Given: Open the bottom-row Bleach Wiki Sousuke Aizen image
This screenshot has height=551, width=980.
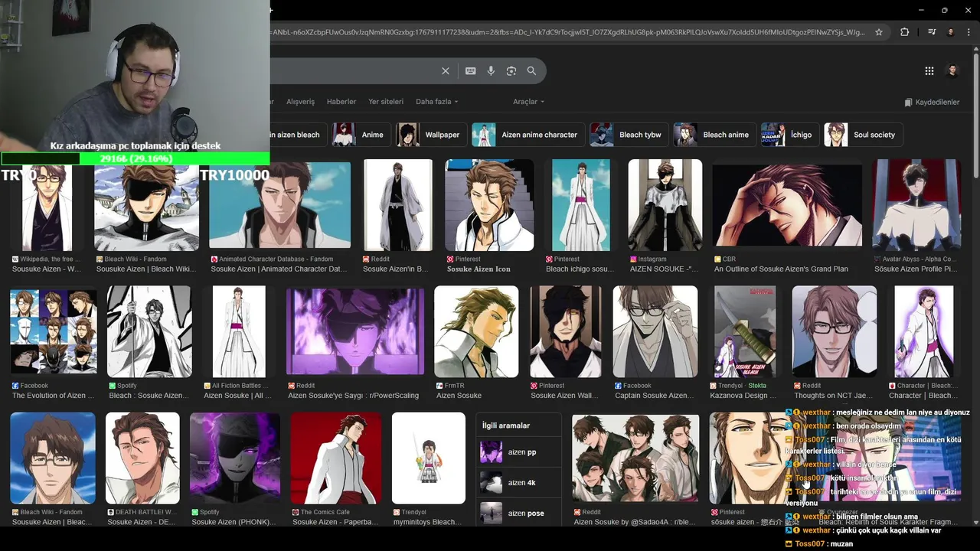Looking at the screenshot, I should coord(53,458).
